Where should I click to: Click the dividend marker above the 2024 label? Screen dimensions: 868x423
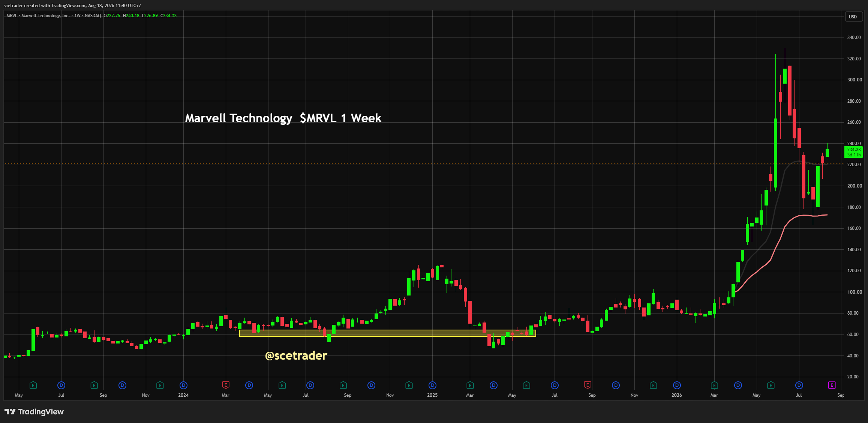point(183,385)
